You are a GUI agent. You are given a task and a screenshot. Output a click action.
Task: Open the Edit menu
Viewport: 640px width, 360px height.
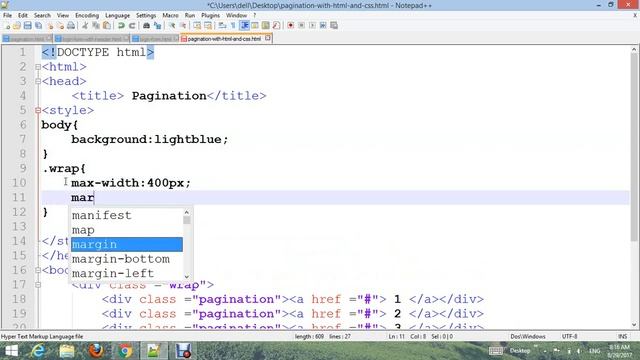point(23,15)
